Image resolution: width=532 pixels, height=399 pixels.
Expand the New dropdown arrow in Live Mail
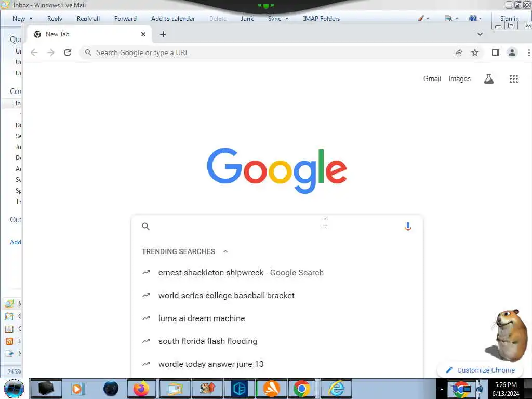pos(31,19)
